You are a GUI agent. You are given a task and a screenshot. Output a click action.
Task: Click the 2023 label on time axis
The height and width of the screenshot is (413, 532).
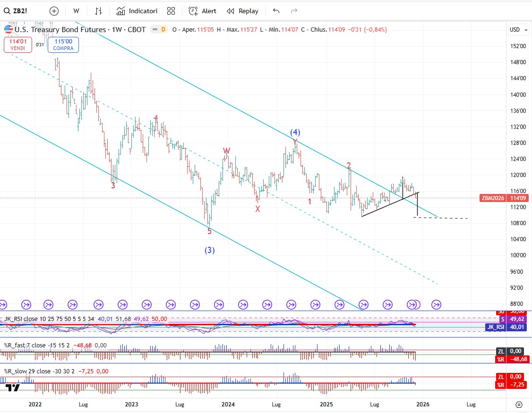click(131, 405)
